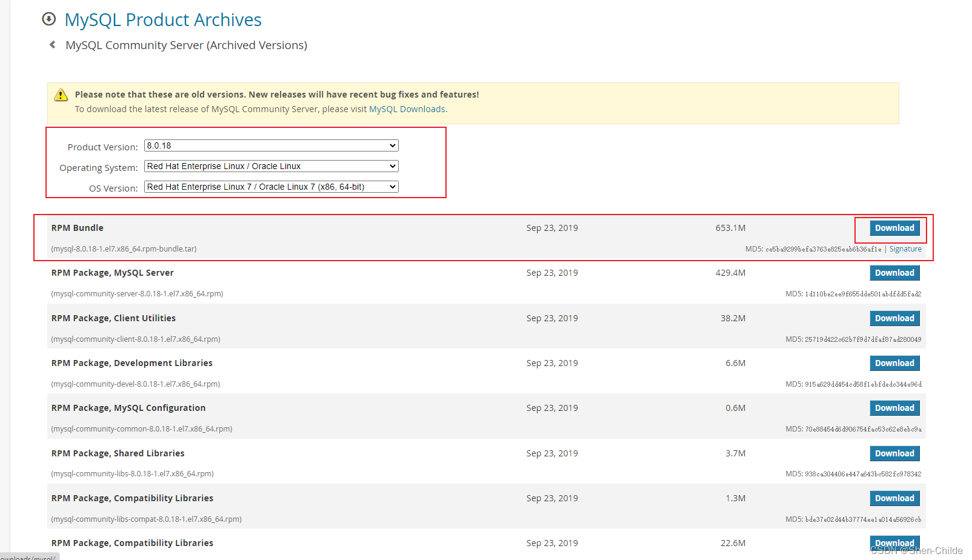
Task: Download the 1.3M Compatibility Libraries package
Action: coord(894,498)
